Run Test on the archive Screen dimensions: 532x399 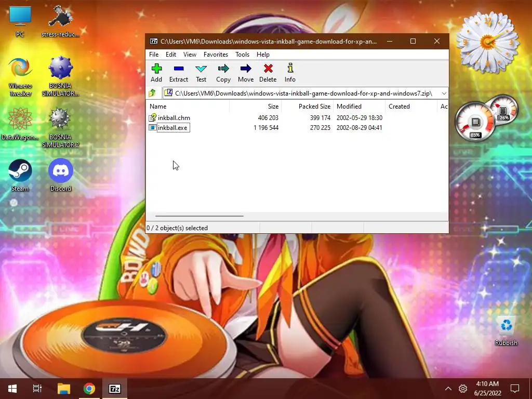click(201, 73)
